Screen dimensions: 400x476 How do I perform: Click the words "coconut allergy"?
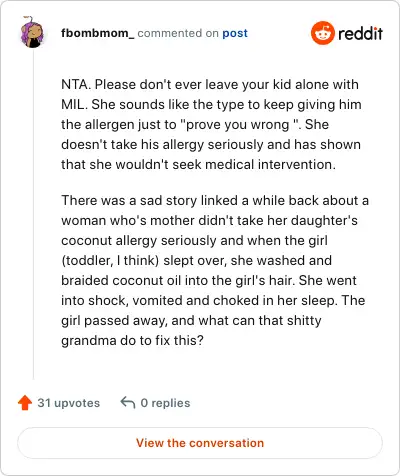click(x=109, y=241)
